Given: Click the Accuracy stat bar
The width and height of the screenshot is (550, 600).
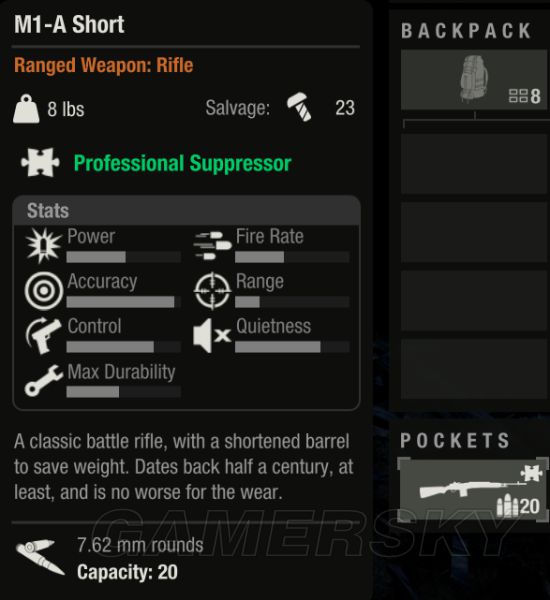Looking at the screenshot, I should pos(124,302).
